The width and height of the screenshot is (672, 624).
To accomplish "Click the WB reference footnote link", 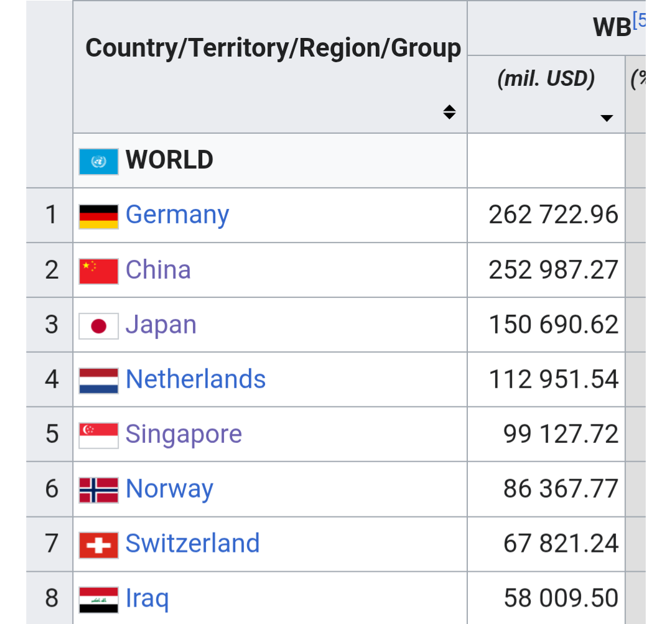I will click(639, 21).
